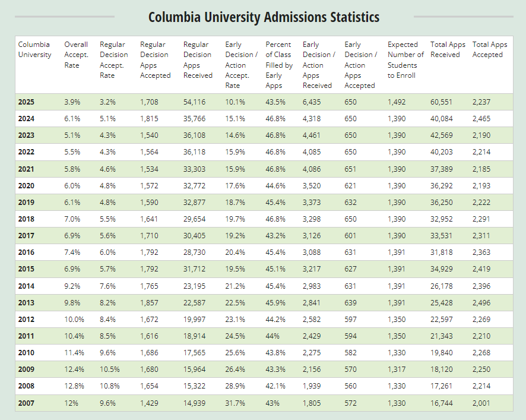The width and height of the screenshot is (526, 420).
Task: Click the 2025 row year label
Action: [26, 102]
